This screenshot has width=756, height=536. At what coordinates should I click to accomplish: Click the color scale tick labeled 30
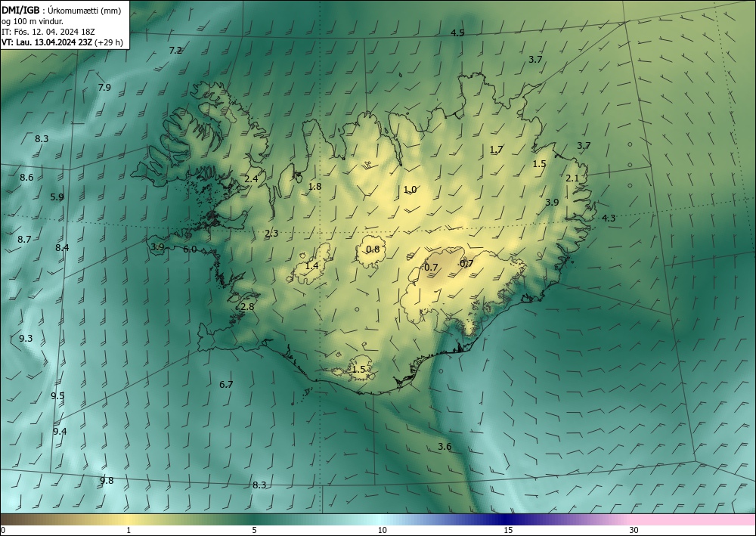(x=634, y=530)
